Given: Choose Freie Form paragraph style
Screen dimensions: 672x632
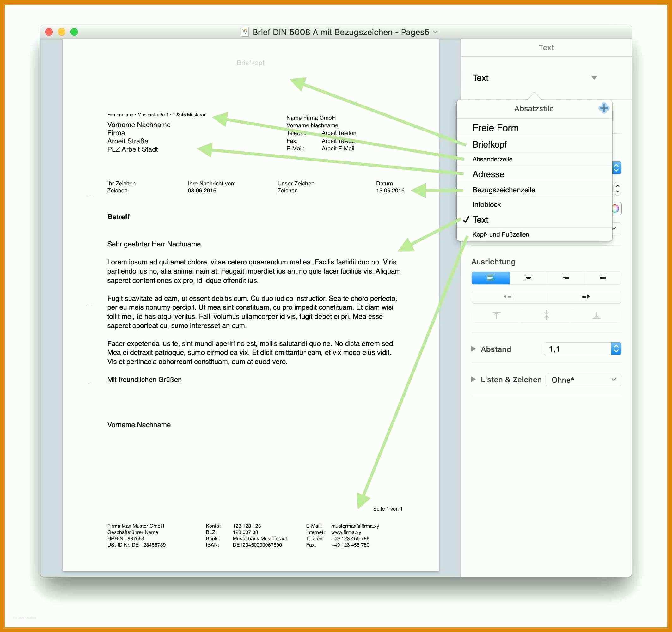Looking at the screenshot, I should pyautogui.click(x=534, y=128).
